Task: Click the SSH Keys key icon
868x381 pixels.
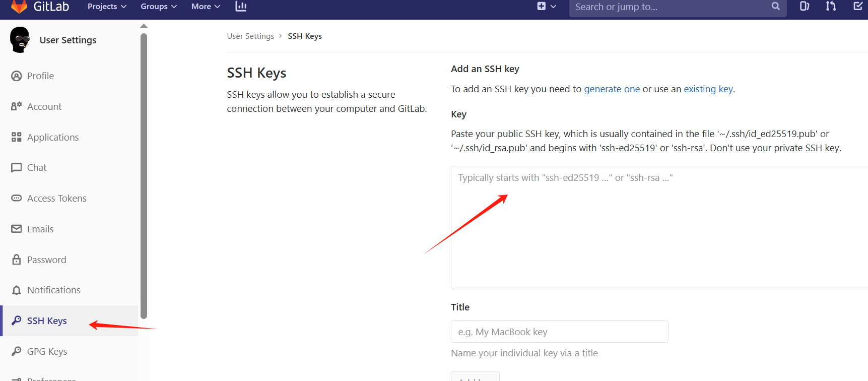Action: click(x=17, y=321)
